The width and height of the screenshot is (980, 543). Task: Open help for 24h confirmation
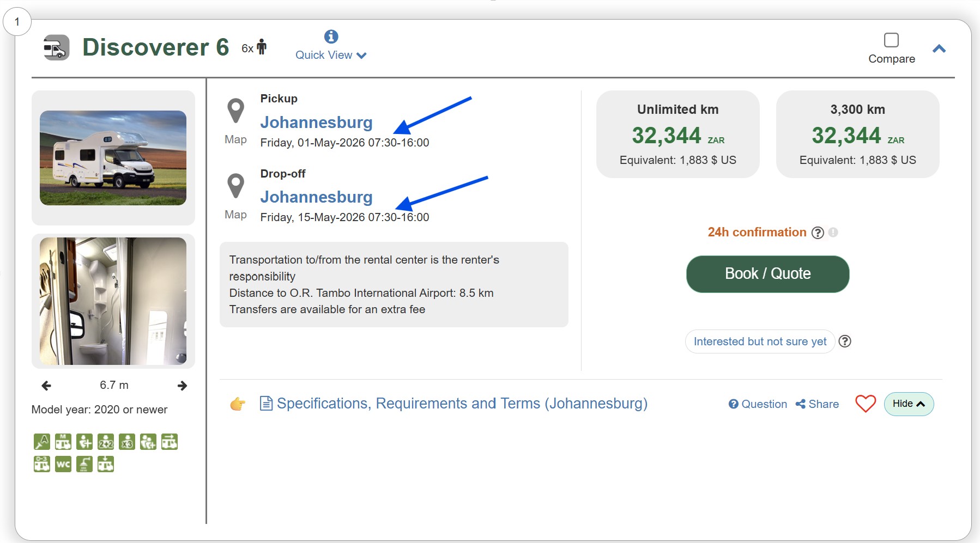coord(817,233)
